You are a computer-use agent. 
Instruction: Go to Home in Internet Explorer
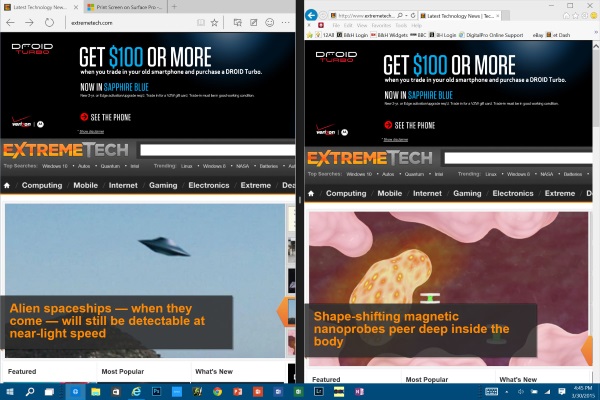pos(567,16)
